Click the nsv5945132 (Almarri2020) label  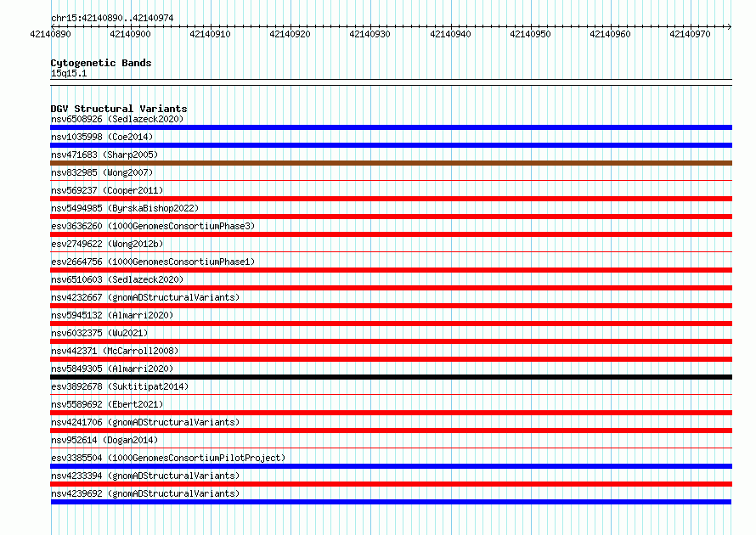[112, 315]
